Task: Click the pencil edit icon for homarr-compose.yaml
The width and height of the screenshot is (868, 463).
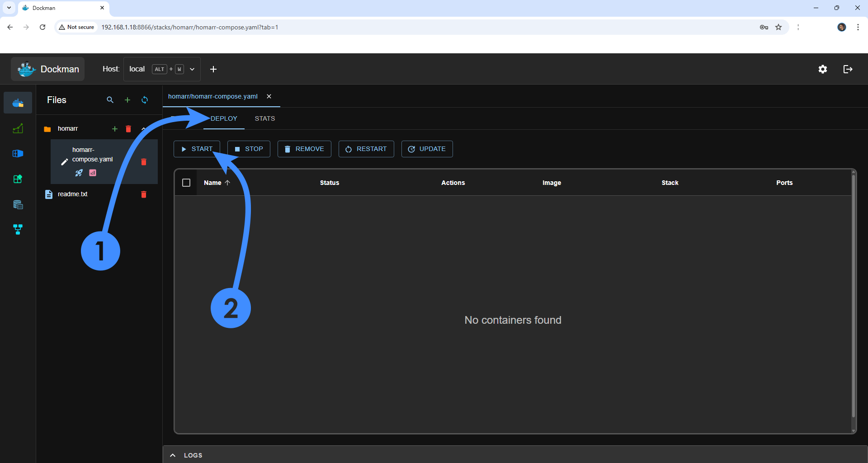Action: (x=64, y=162)
